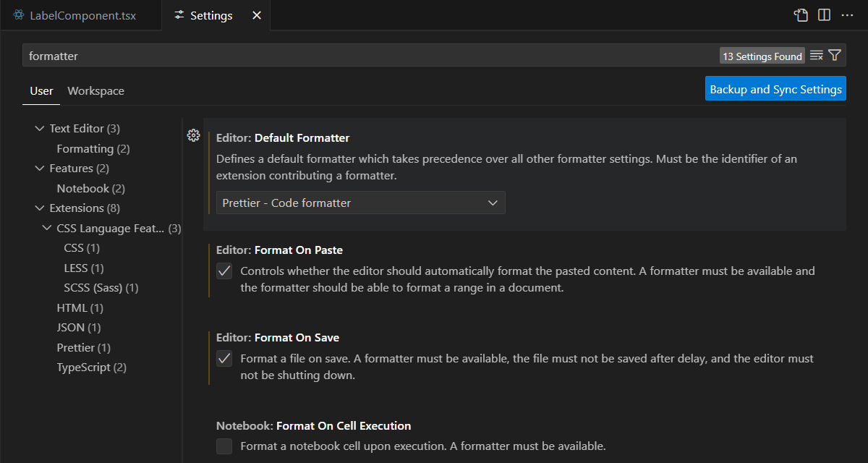
Task: Collapse the CSS Language Features section
Action: (46, 228)
